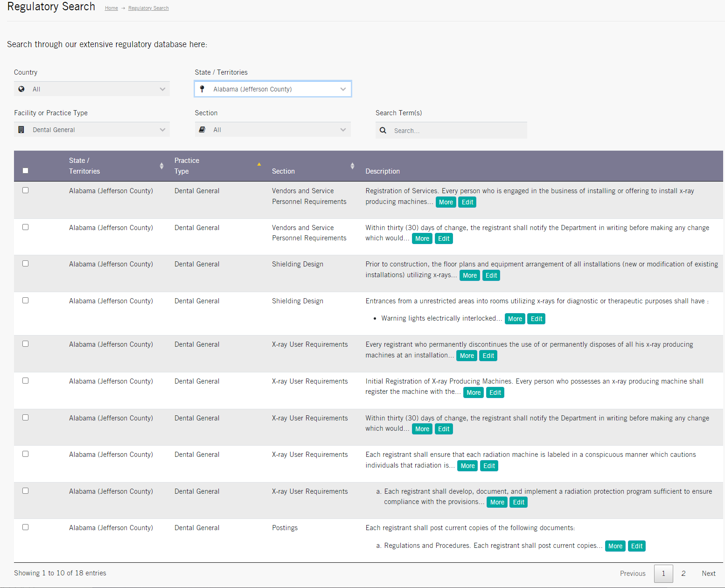Click the globe icon in Country field

21,89
